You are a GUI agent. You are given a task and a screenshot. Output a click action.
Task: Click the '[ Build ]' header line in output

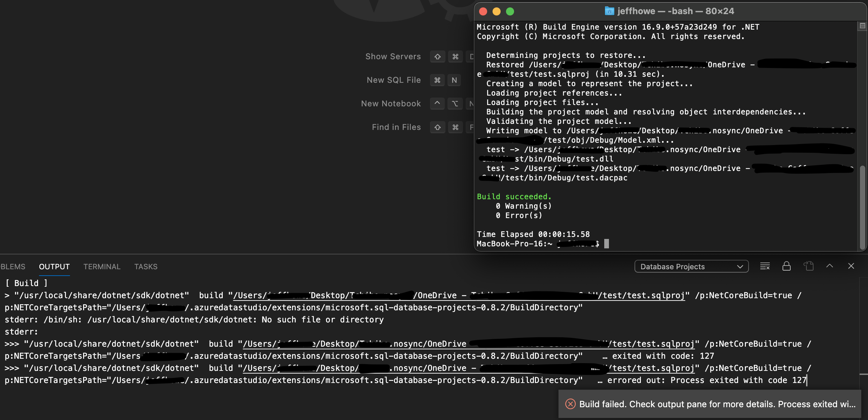[26, 283]
